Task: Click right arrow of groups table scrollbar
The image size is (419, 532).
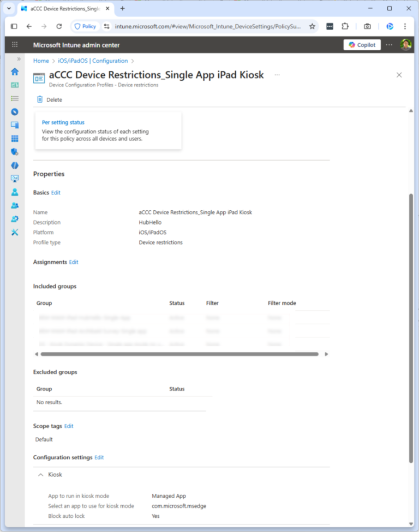Action: (x=326, y=354)
